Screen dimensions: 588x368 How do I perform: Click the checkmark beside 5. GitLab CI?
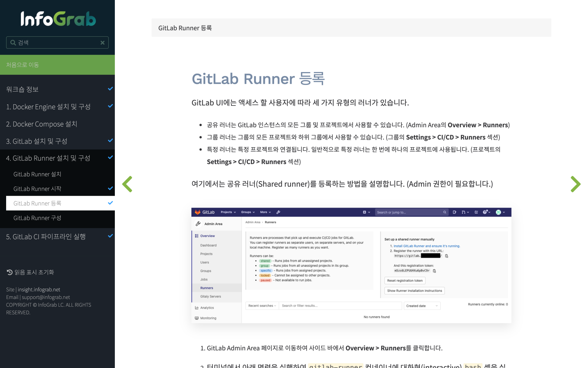111,236
